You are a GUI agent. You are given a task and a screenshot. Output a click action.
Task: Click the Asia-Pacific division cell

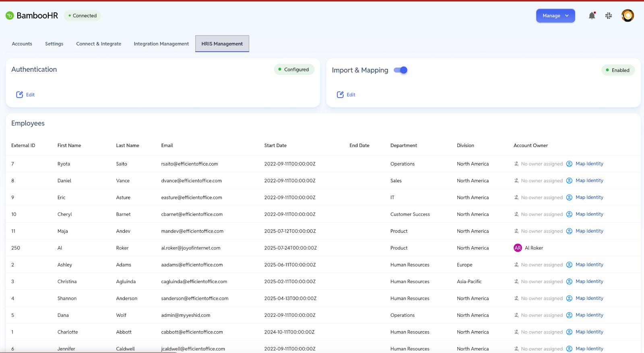[x=469, y=282]
